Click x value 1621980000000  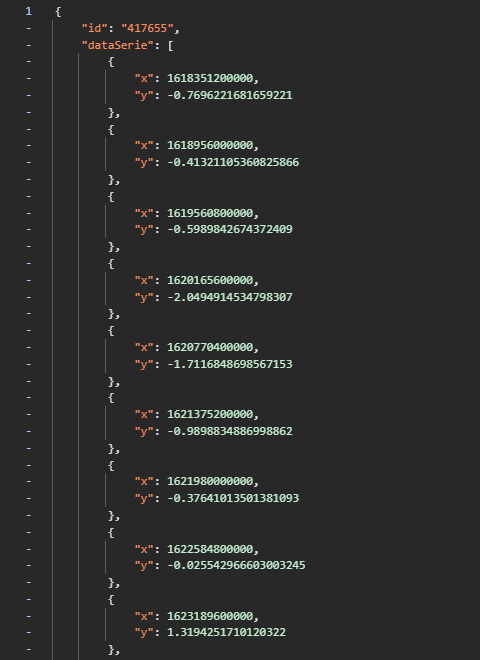tap(210, 481)
